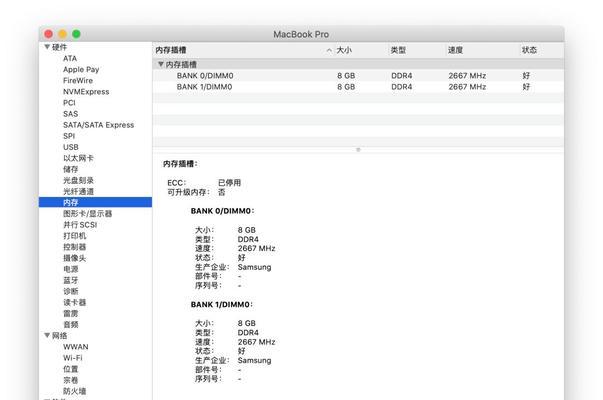The height and width of the screenshot is (400, 603).
Task: Select 防火墙 firewall entry
Action: pyautogui.click(x=75, y=391)
